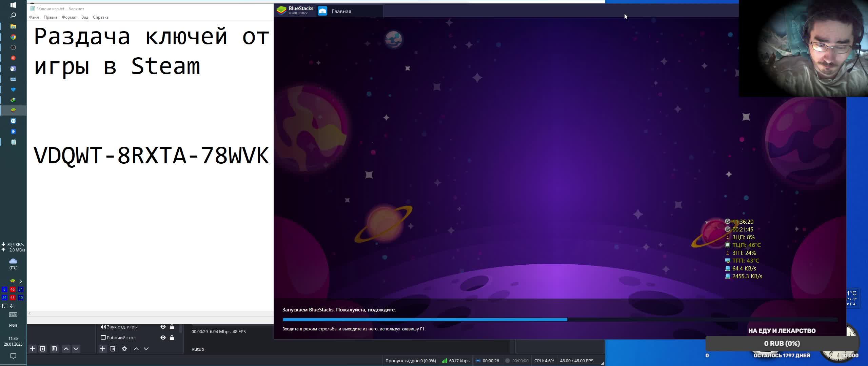Unlock the Рабочий стол source
868x366 pixels.
click(x=172, y=338)
